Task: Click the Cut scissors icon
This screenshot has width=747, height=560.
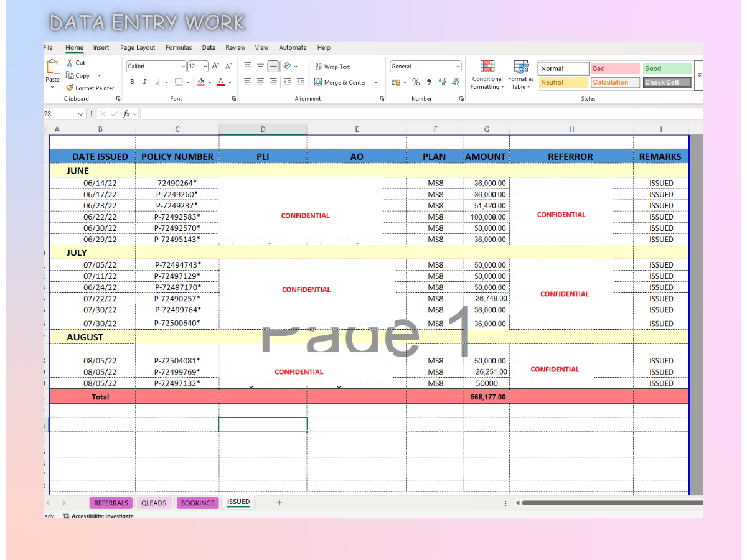Action: click(70, 63)
